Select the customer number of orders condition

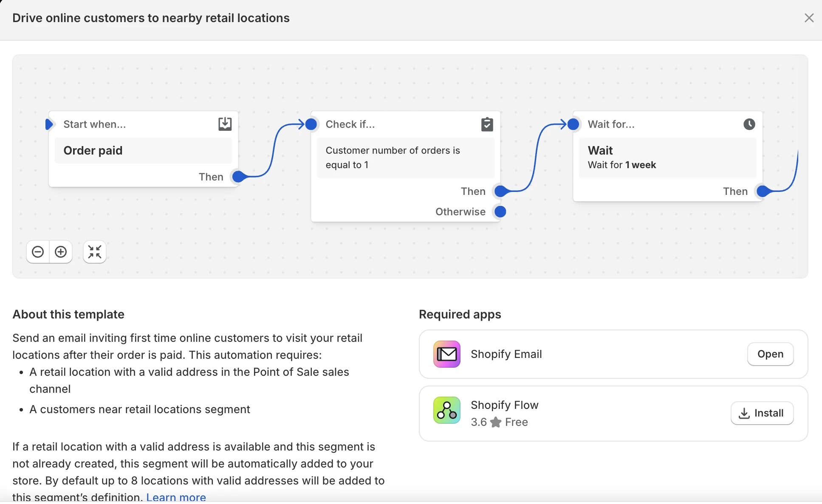[405, 158]
